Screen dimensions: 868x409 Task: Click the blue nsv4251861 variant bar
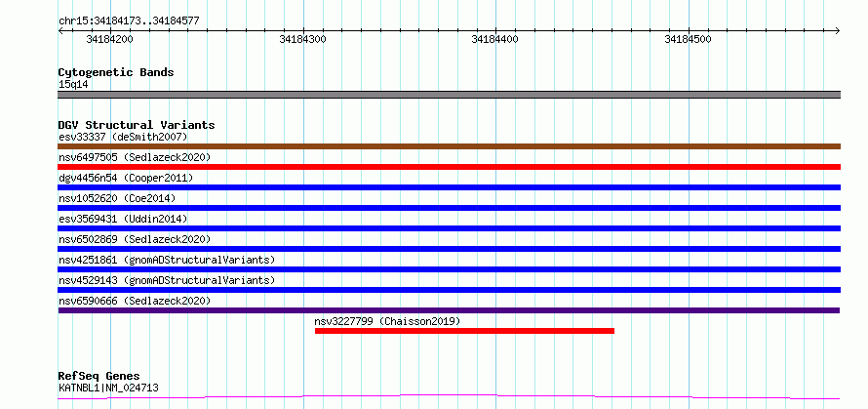(x=450, y=269)
